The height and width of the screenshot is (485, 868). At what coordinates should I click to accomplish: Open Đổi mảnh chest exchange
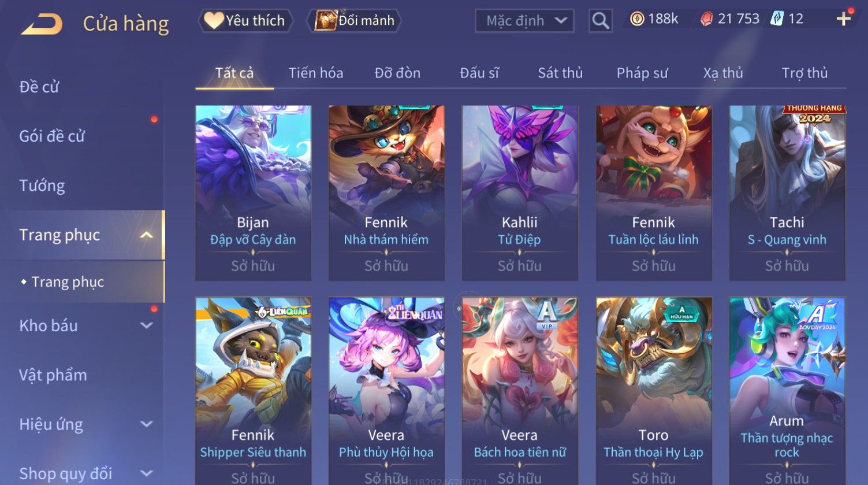pyautogui.click(x=353, y=21)
